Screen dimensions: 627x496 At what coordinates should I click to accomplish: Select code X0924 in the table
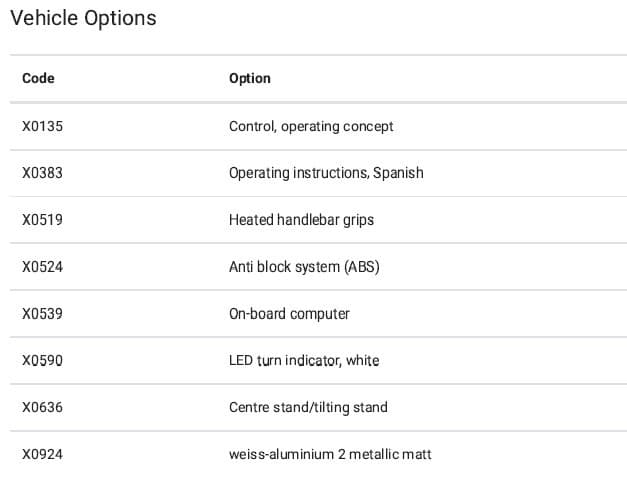pos(42,455)
